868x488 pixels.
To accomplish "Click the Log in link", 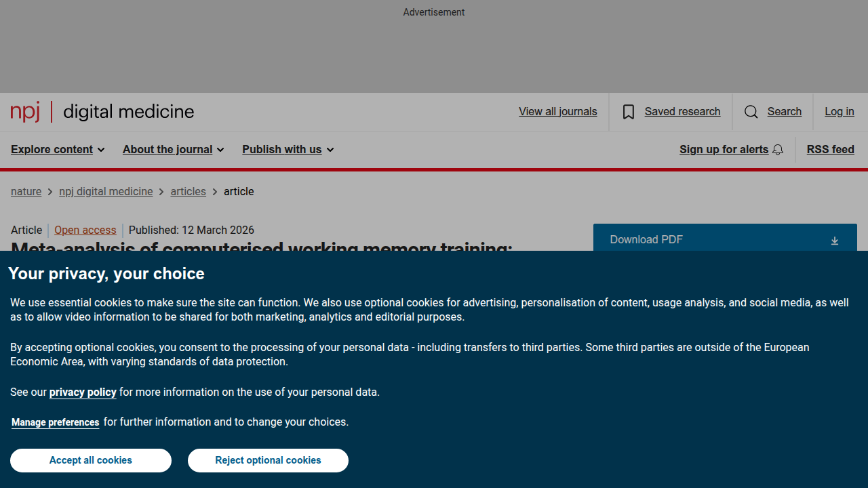I will coord(840,112).
